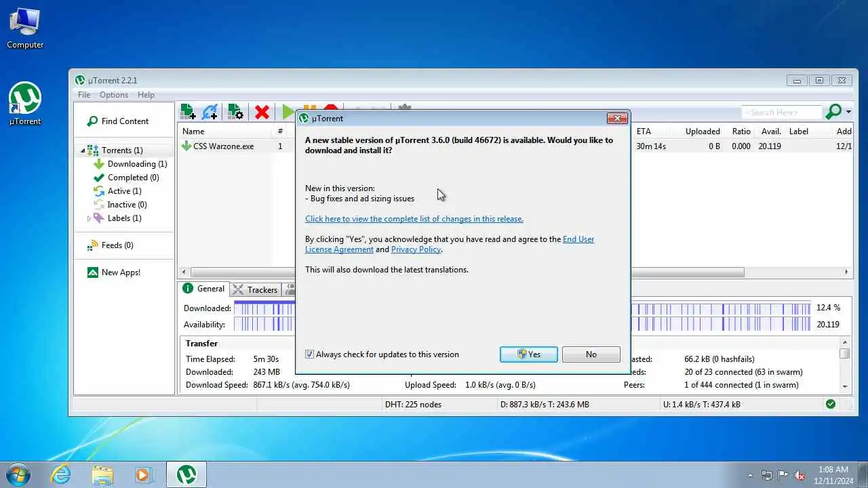
Task: Click the Add Torrent toolbar icon
Action: click(x=189, y=112)
